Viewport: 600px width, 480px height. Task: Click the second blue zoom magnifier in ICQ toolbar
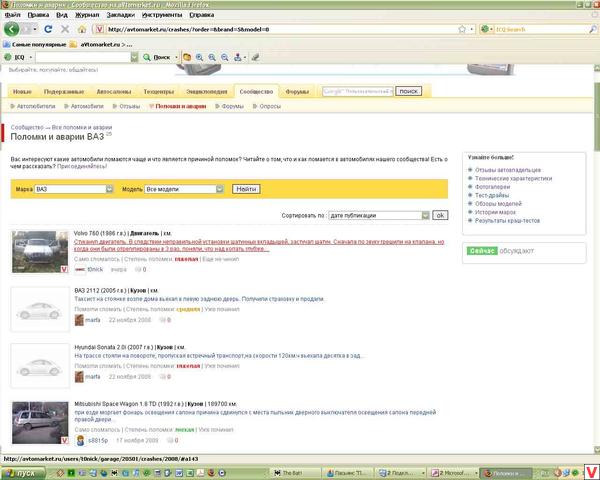pos(212,57)
